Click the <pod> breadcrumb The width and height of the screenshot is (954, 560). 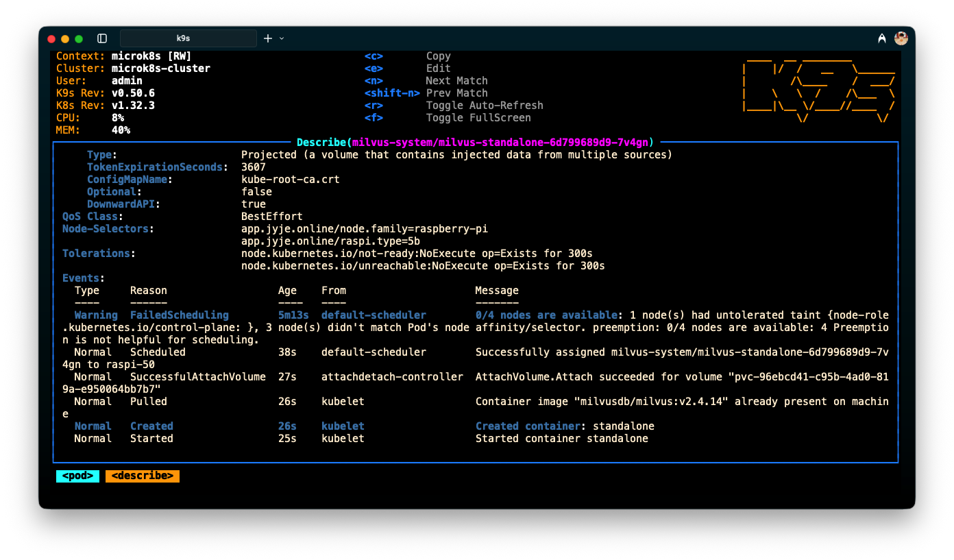pyautogui.click(x=77, y=476)
